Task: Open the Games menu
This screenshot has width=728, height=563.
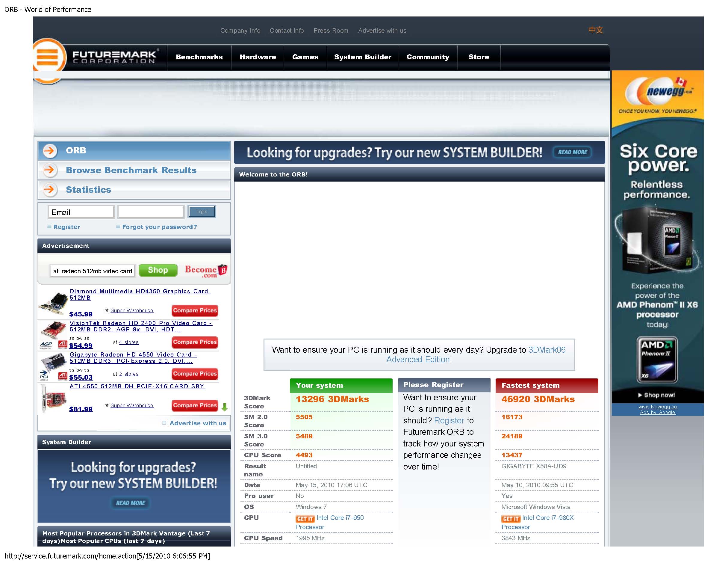Action: coord(305,57)
